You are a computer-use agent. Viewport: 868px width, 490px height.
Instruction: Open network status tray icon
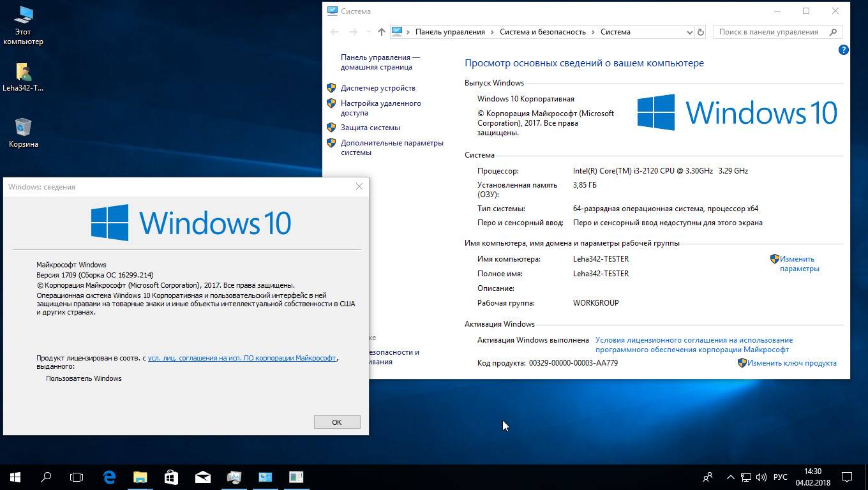pos(745,477)
